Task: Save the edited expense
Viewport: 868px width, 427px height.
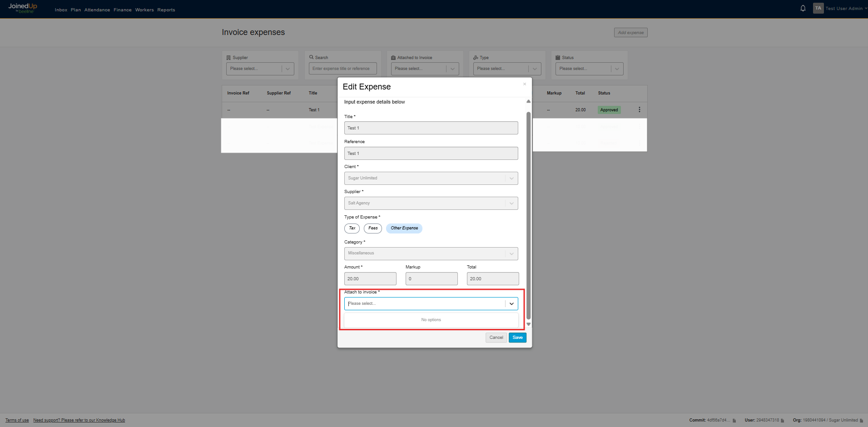Action: [517, 338]
